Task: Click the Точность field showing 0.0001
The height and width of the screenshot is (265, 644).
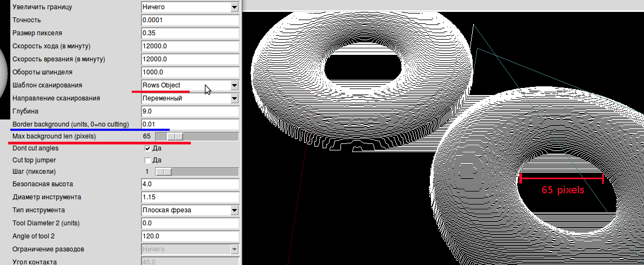Action: (190, 20)
